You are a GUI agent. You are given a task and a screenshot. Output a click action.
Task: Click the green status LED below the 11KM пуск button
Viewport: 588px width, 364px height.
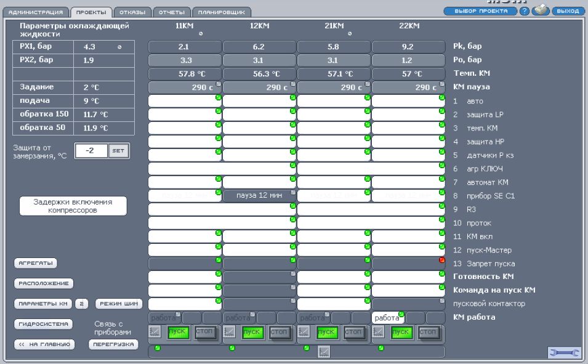(x=158, y=348)
